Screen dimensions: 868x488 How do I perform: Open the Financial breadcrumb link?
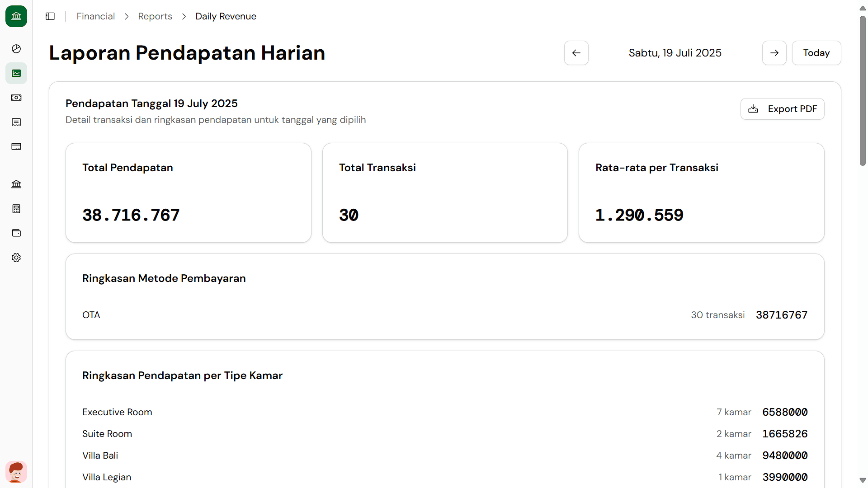95,16
